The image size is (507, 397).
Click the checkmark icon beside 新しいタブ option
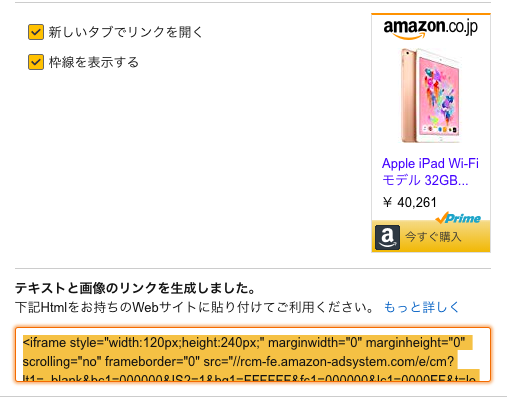pos(36,32)
